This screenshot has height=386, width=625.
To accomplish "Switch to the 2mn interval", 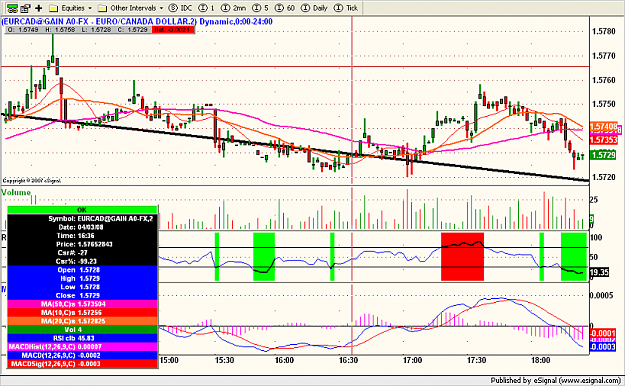I will point(234,8).
